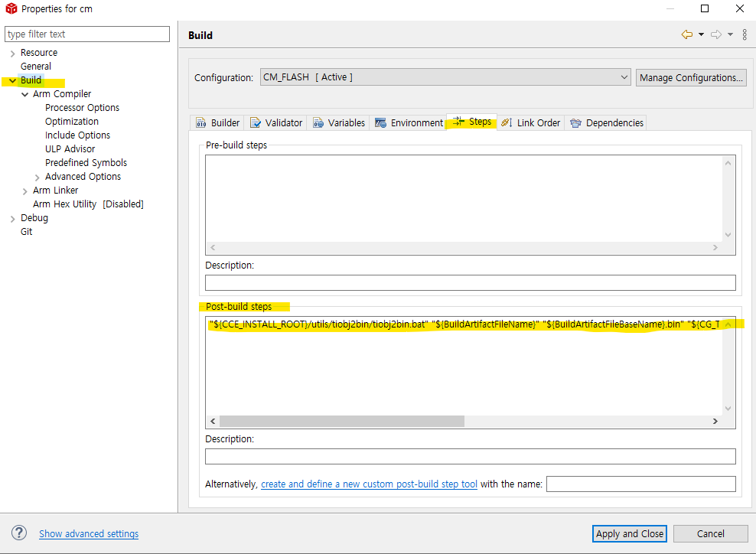Click Apply and Close button
Screen dimensions: 756x554
point(629,534)
